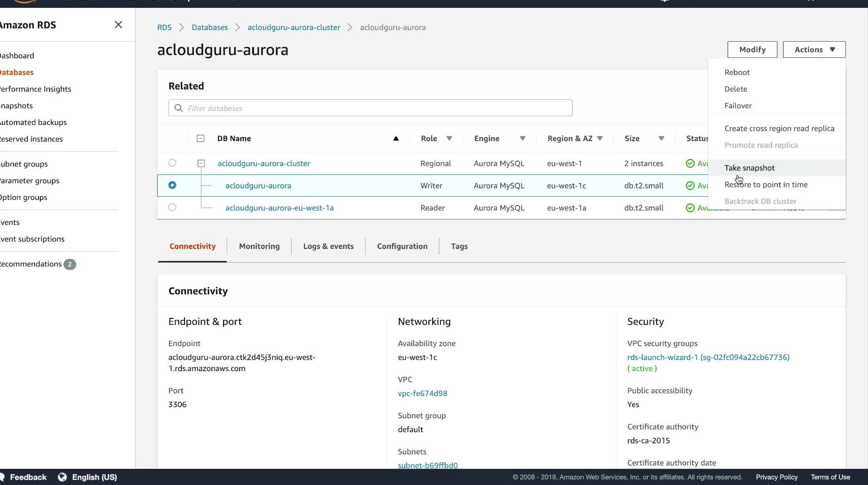The image size is (868, 485).
Task: Click the Modify button
Action: [x=752, y=50]
